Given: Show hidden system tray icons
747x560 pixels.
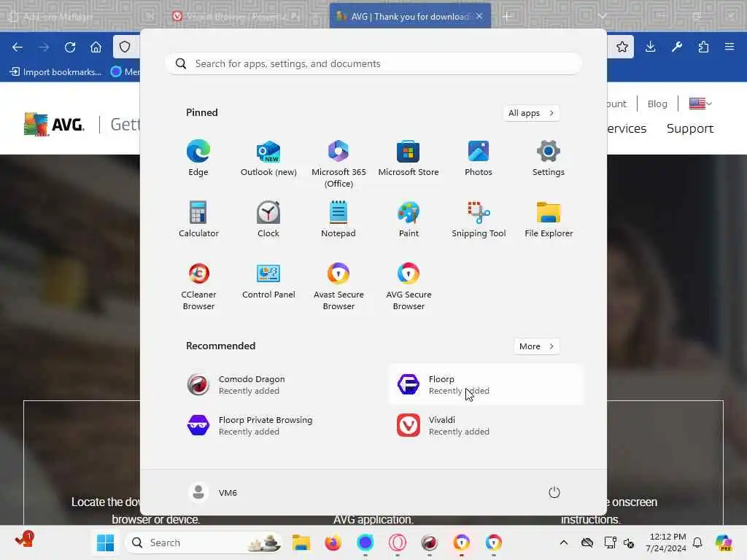Looking at the screenshot, I should [x=564, y=542].
